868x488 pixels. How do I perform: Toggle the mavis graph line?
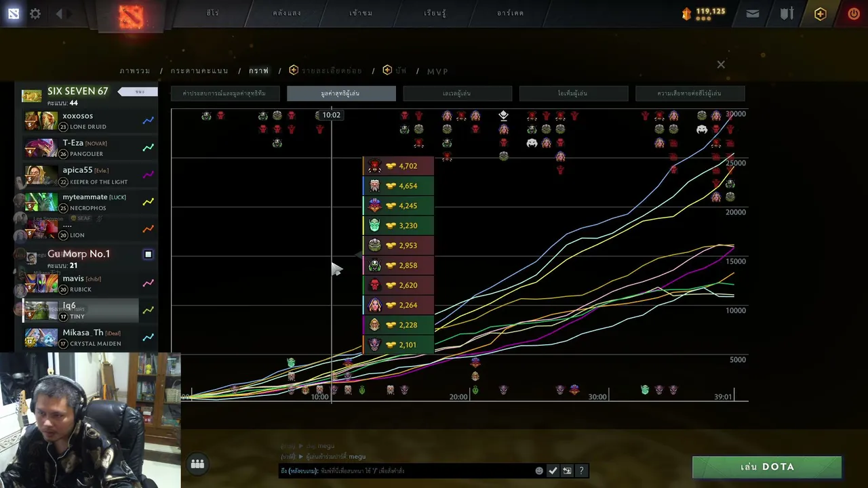click(148, 283)
